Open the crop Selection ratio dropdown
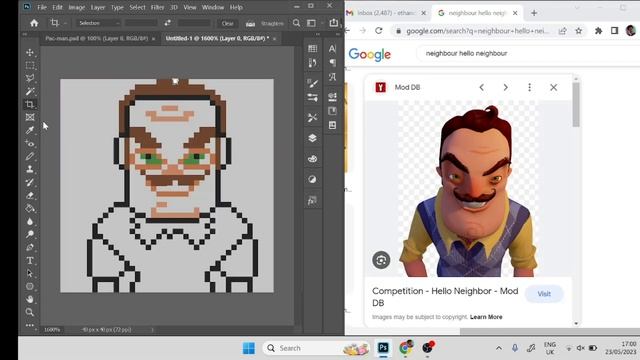 pos(98,23)
